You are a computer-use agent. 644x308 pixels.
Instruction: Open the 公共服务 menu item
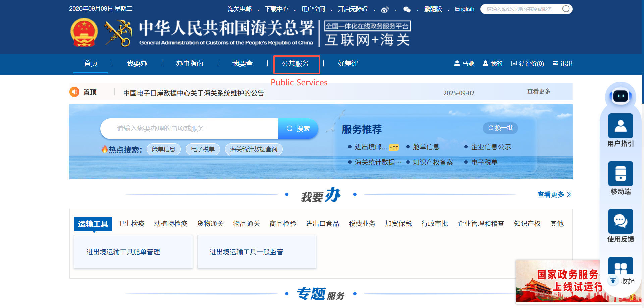tap(295, 64)
